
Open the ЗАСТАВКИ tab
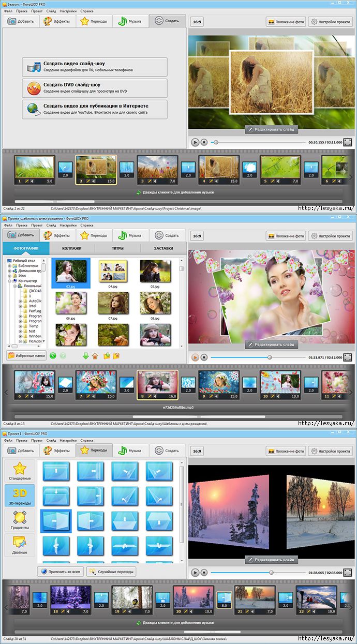163,249
